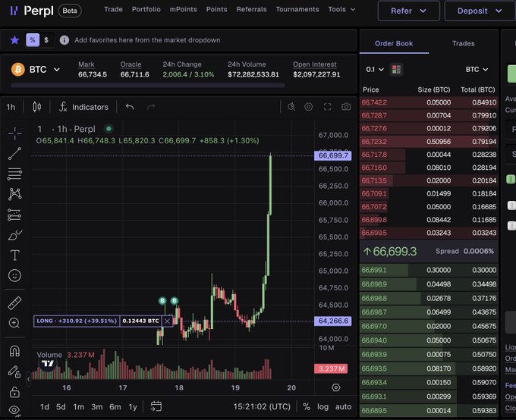Viewport: 516px width, 420px height.
Task: Open the go to date calendar
Action: (156, 406)
